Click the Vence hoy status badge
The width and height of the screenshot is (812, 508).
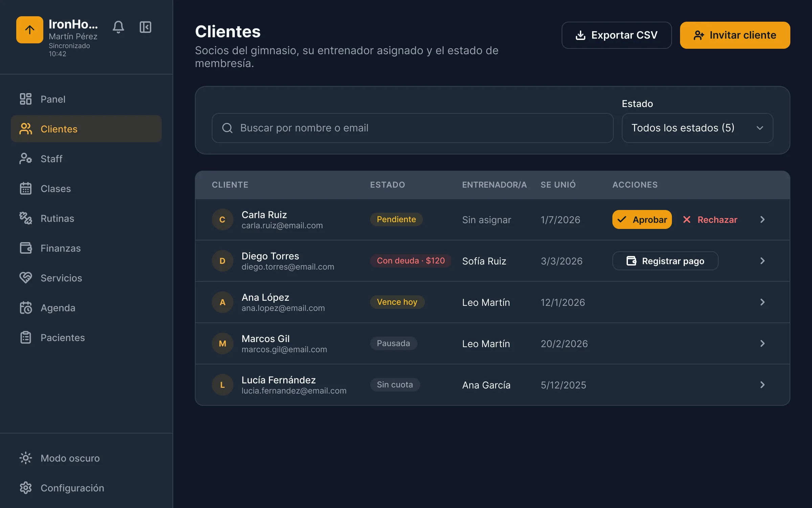click(397, 302)
